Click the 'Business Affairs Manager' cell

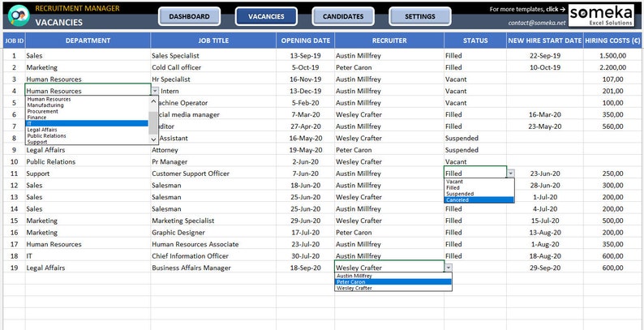pyautogui.click(x=213, y=268)
